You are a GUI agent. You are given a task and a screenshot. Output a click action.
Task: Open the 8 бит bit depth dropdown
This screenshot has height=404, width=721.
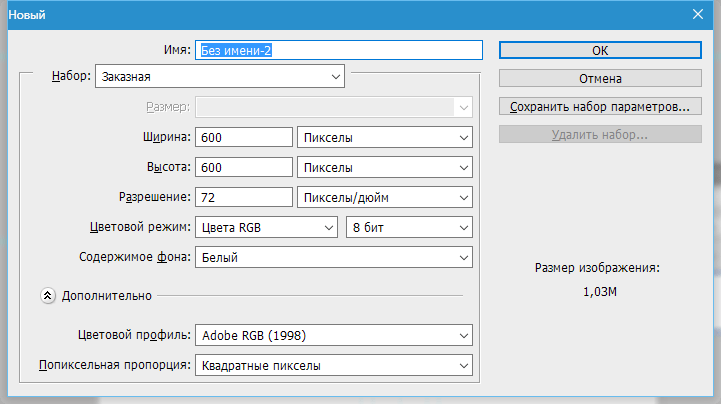point(409,228)
